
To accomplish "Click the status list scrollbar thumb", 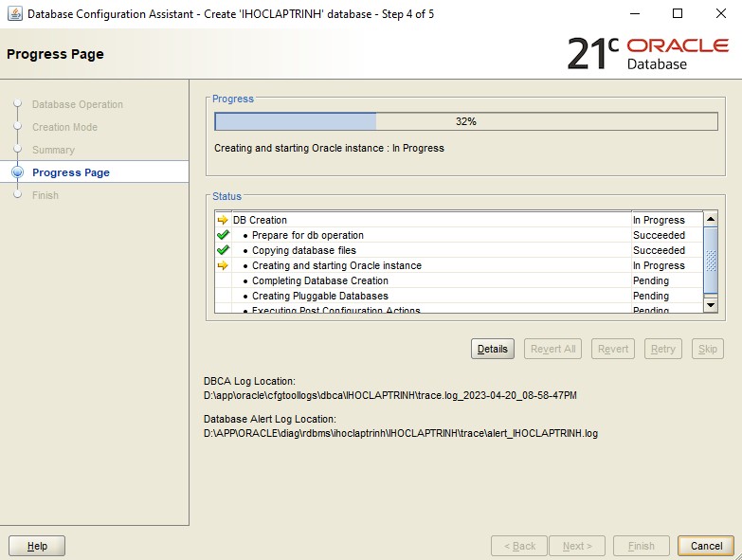I will 711,261.
